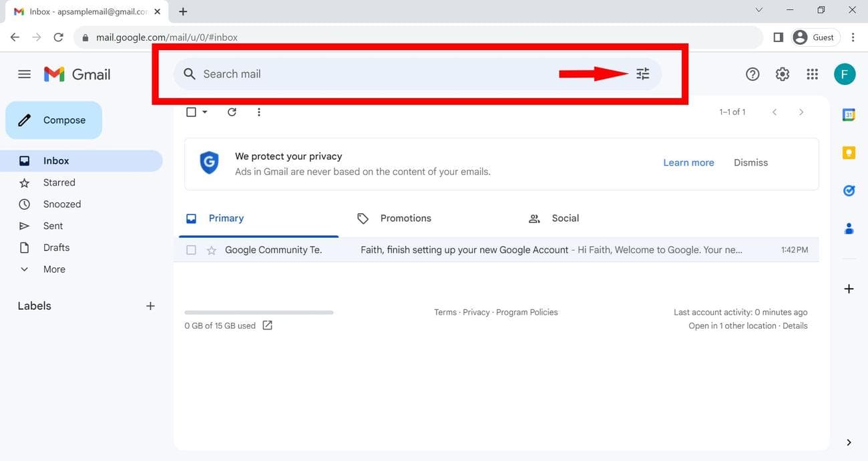The width and height of the screenshot is (868, 461).
Task: Refresh the inbox
Action: point(232,112)
